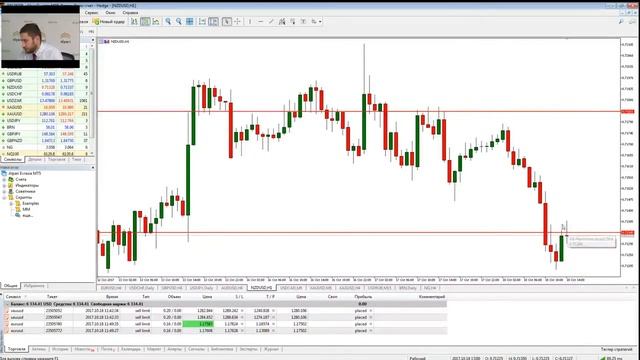This screenshot has width=640, height=360.
Task: Switch to Символы tab in Market Watch
Action: click(x=13, y=159)
